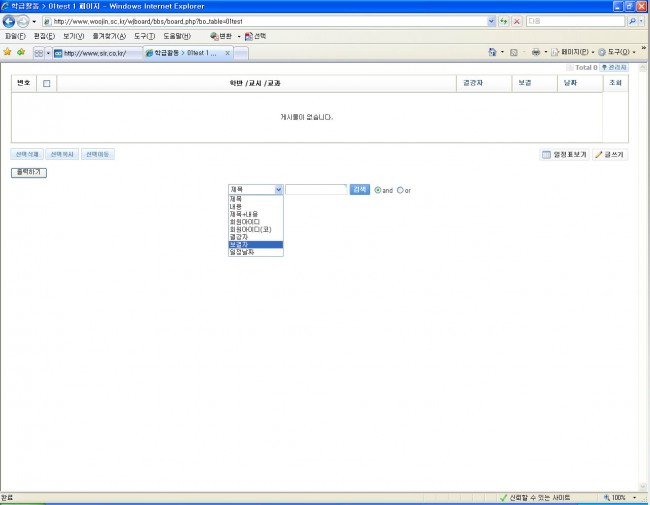Screen dimensions: 650x505
Task: Open the Home button dropdown arrow
Action: click(x=502, y=52)
